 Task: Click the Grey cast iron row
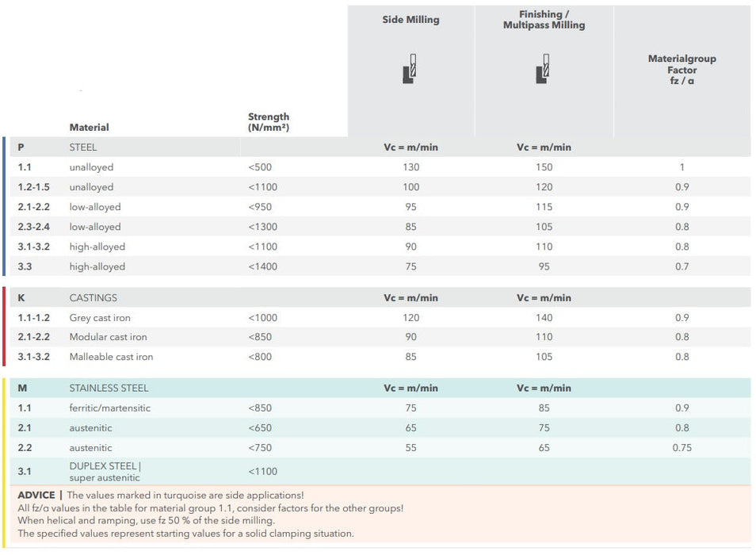point(100,318)
